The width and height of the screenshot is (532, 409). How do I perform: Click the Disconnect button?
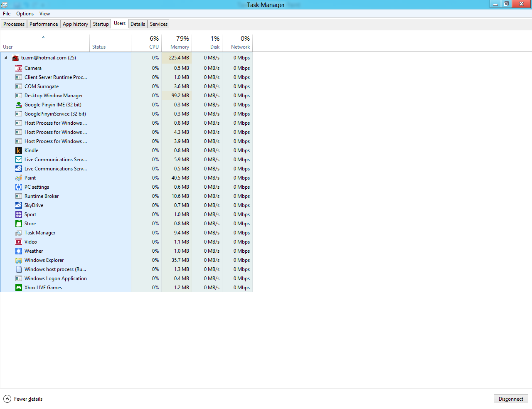click(511, 399)
